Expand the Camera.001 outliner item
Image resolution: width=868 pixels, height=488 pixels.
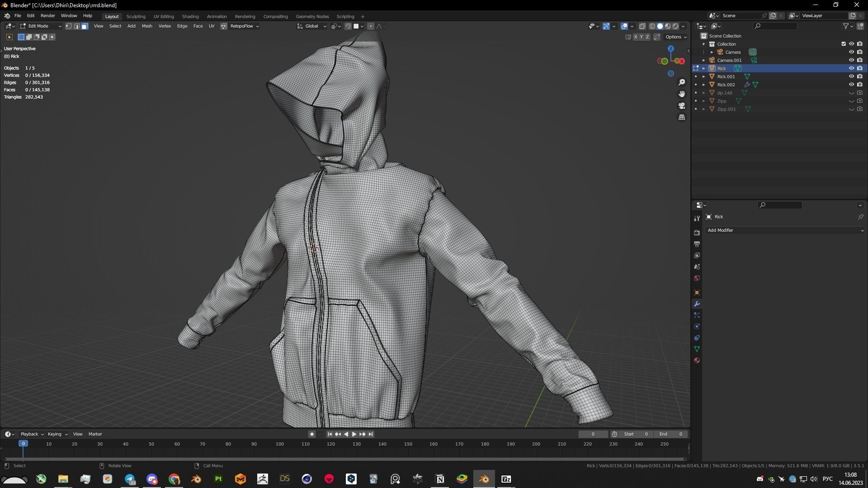pos(704,60)
